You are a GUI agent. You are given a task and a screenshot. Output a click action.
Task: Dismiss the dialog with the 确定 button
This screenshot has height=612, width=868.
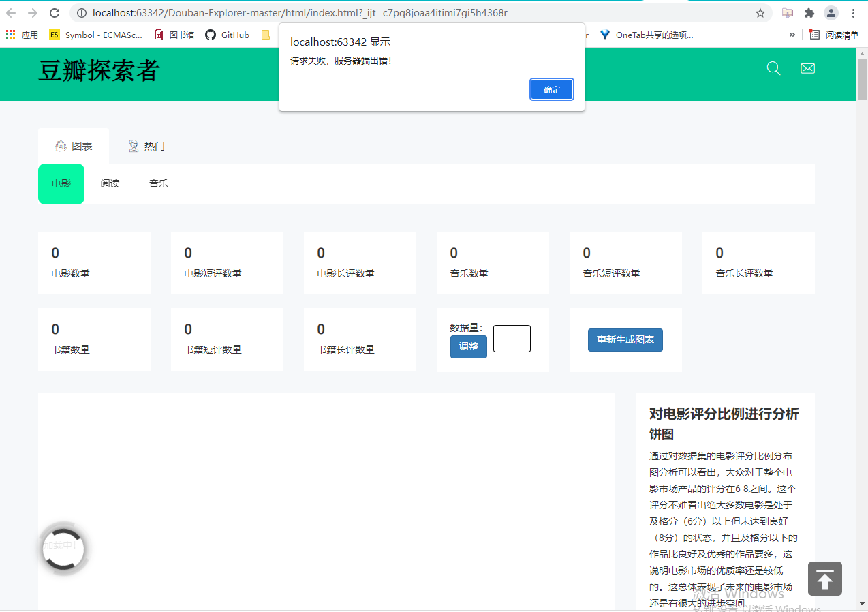point(551,89)
